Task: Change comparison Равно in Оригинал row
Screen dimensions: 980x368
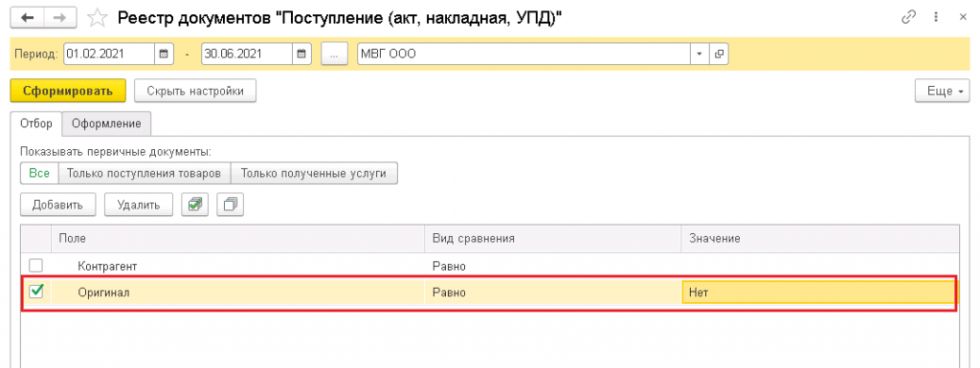Action: tap(553, 292)
